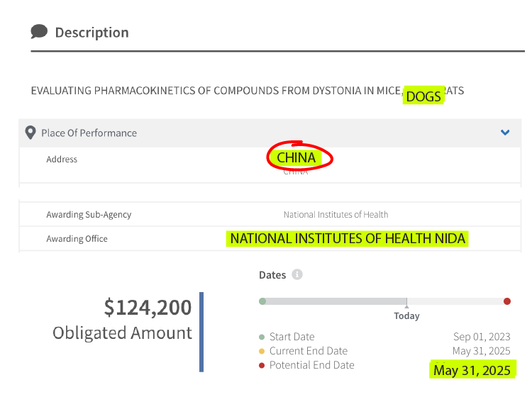Click the Start Date legend label
This screenshot has width=532, height=397.
(292, 337)
